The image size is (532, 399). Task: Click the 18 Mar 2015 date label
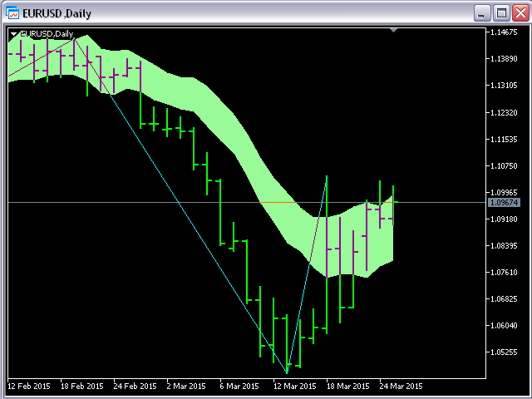click(348, 386)
